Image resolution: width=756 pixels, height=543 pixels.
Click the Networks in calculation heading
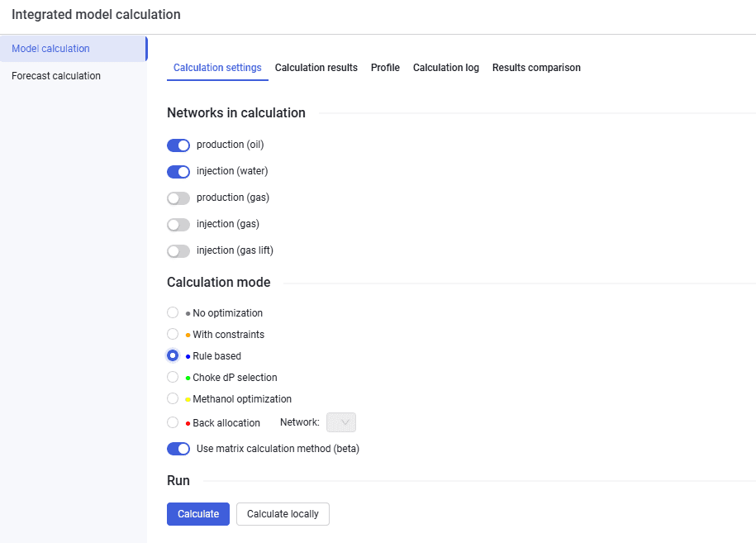coord(236,113)
